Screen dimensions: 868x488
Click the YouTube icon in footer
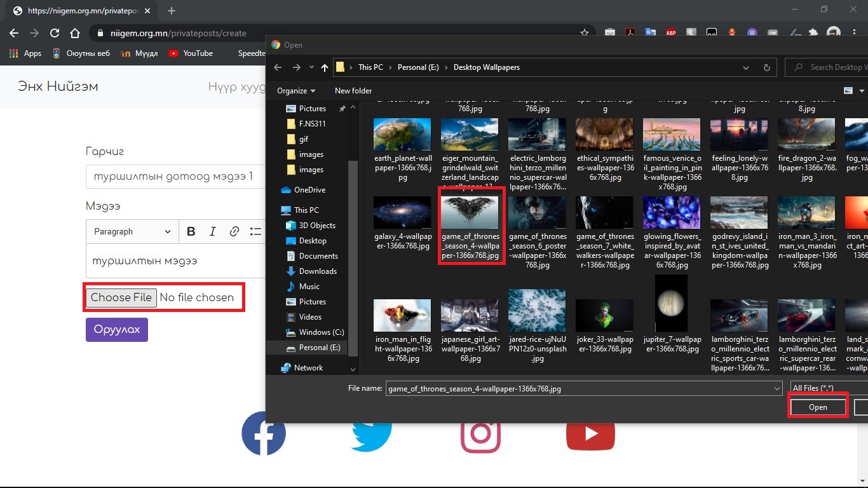pyautogui.click(x=590, y=433)
